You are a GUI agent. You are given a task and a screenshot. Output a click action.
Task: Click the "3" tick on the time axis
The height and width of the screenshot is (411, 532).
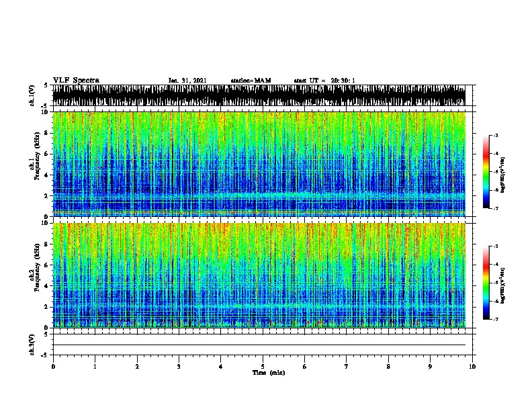pos(179,367)
